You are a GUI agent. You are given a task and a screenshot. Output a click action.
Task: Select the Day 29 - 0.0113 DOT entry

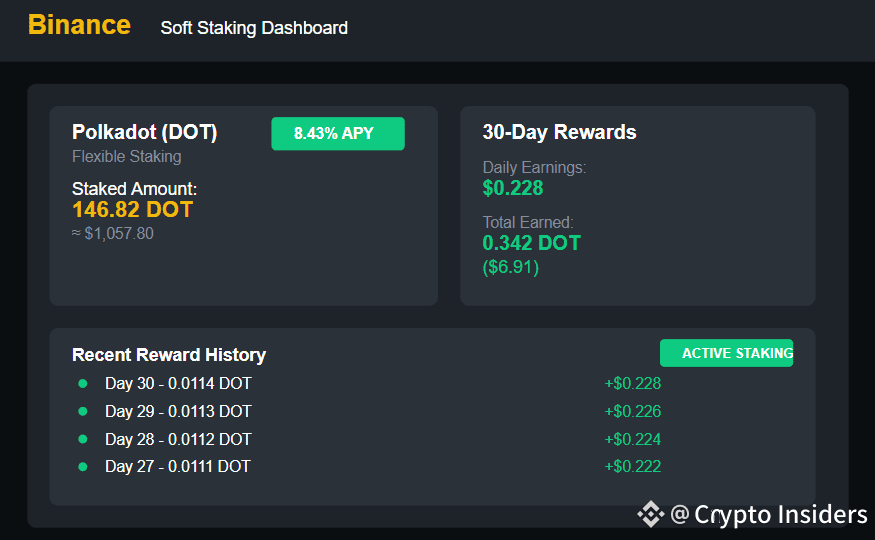(x=178, y=411)
